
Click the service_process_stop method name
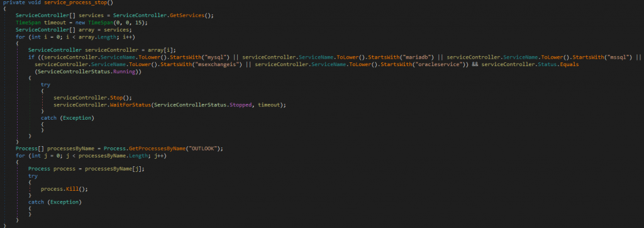[75, 3]
